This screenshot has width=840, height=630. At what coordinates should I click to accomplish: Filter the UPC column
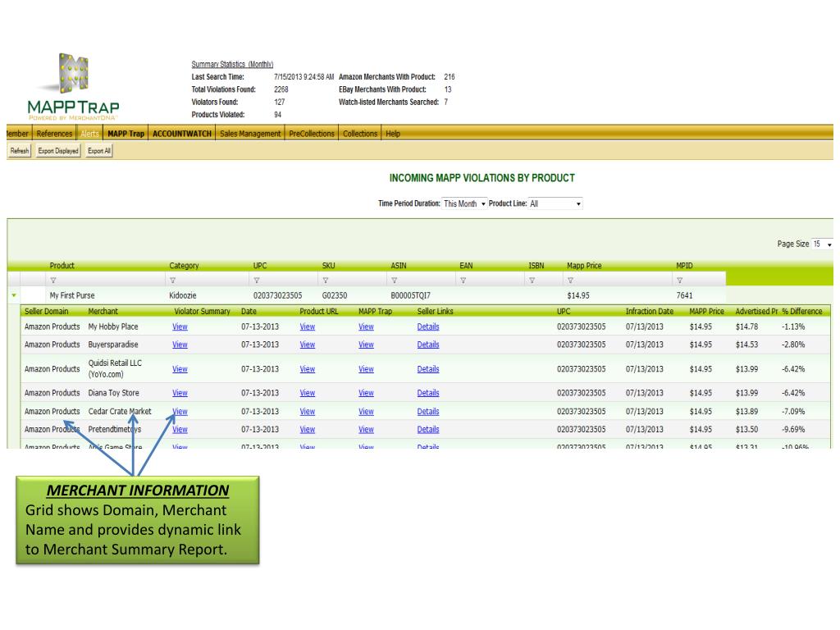coord(257,281)
